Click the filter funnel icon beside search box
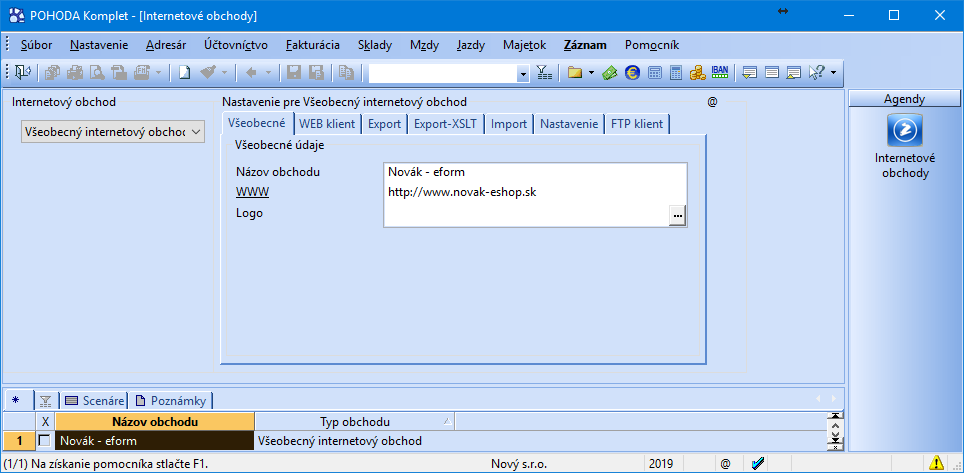The height and width of the screenshot is (473, 964). (x=544, y=73)
